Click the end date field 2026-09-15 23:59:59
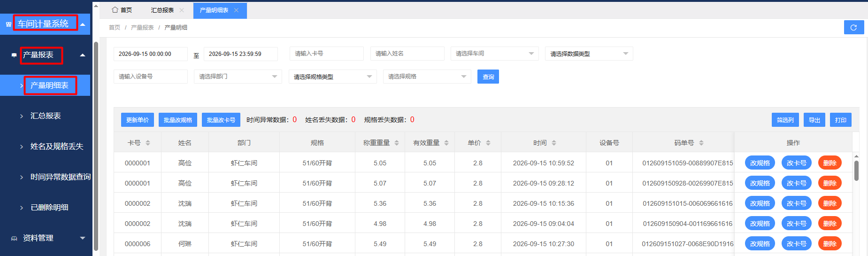The width and height of the screenshot is (868, 256). point(241,54)
